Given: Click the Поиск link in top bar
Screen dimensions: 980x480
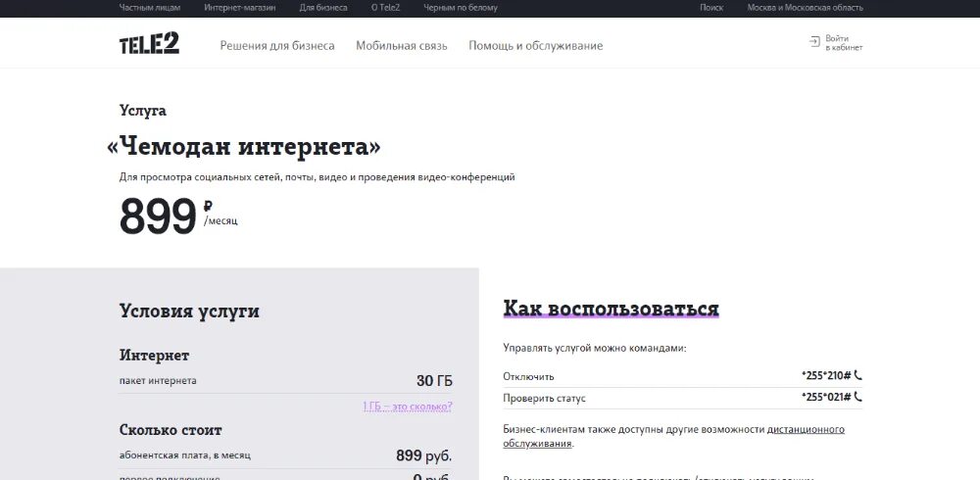Looking at the screenshot, I should click(711, 8).
